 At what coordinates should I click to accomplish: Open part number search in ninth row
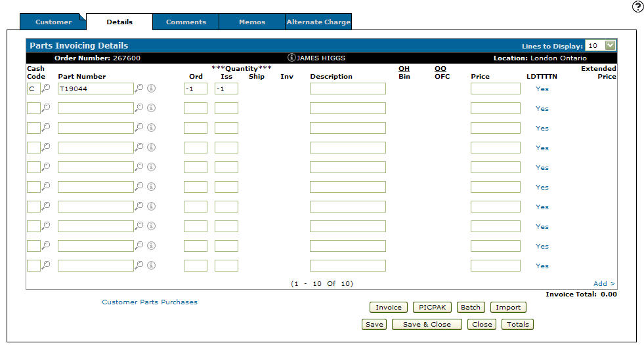pos(139,245)
